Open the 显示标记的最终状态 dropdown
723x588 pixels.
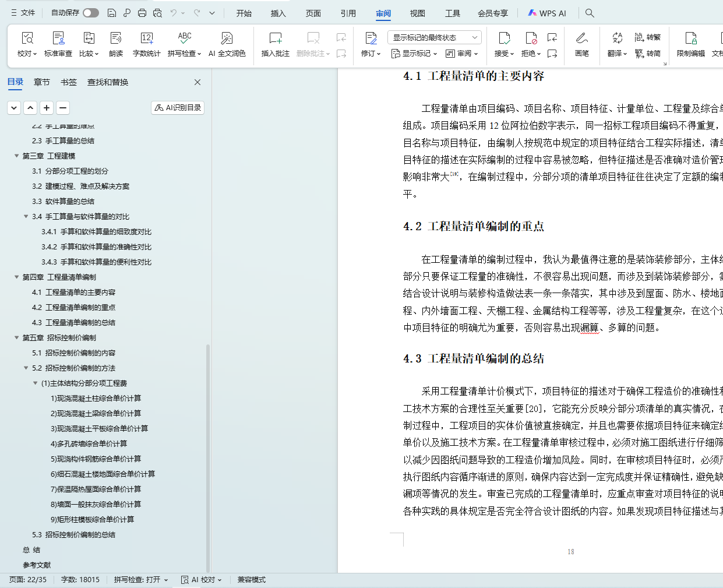pos(435,37)
